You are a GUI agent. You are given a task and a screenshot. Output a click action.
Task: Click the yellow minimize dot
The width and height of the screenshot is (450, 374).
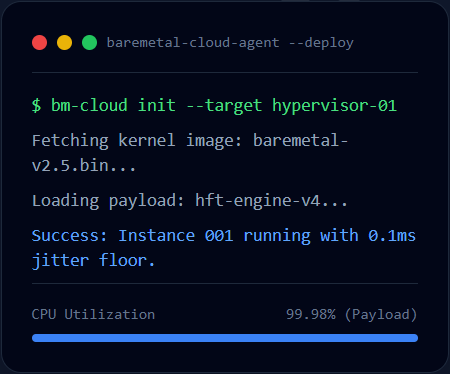(x=64, y=43)
